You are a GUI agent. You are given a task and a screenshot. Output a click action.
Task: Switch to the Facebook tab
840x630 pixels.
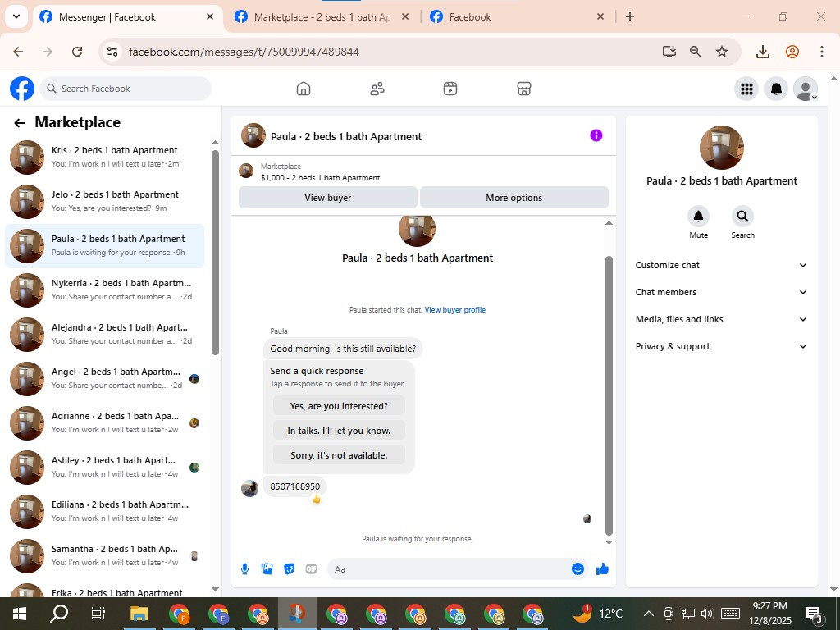tap(517, 17)
